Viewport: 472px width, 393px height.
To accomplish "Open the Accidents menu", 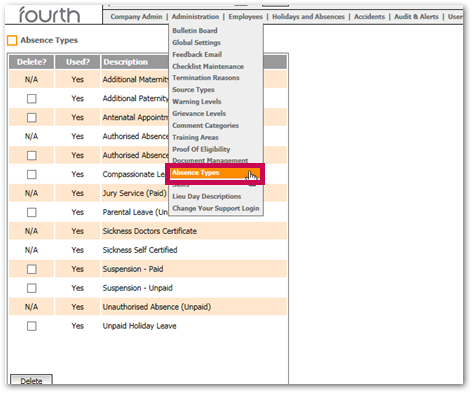I will (369, 17).
